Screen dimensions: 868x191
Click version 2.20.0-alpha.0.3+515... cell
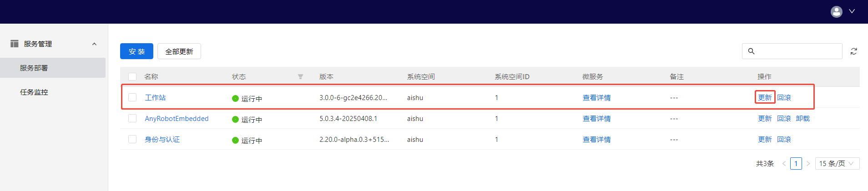(x=354, y=139)
